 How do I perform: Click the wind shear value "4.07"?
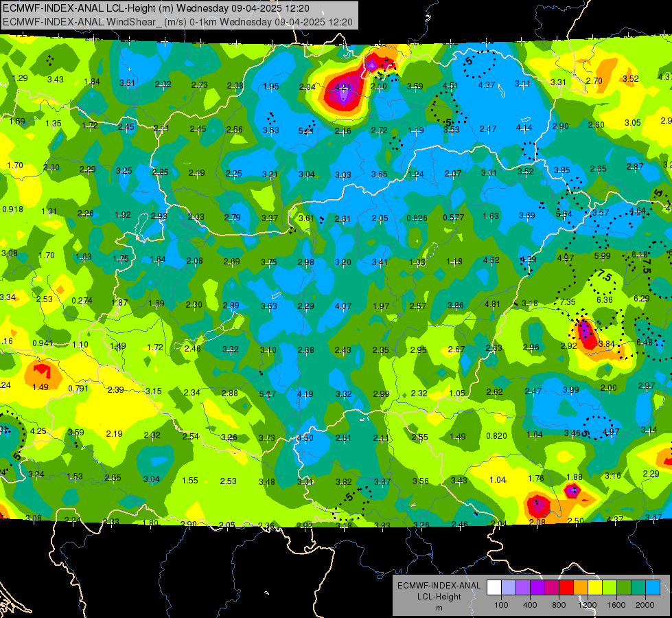343,306
